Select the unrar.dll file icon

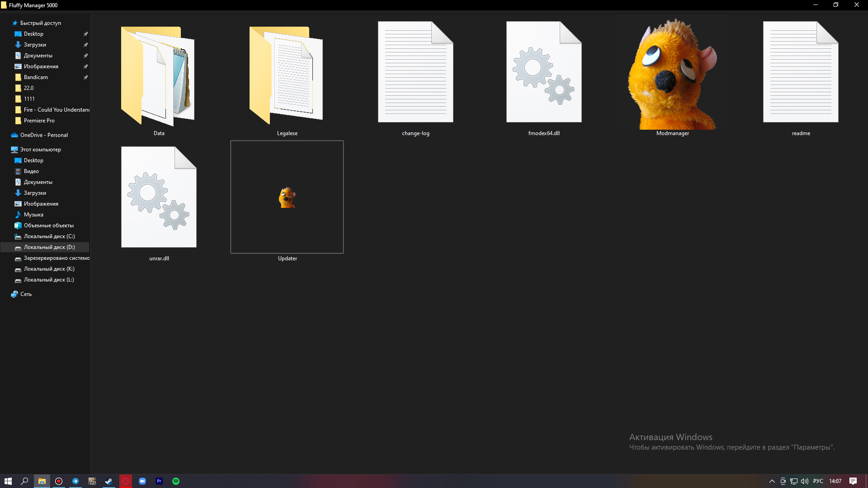point(159,197)
